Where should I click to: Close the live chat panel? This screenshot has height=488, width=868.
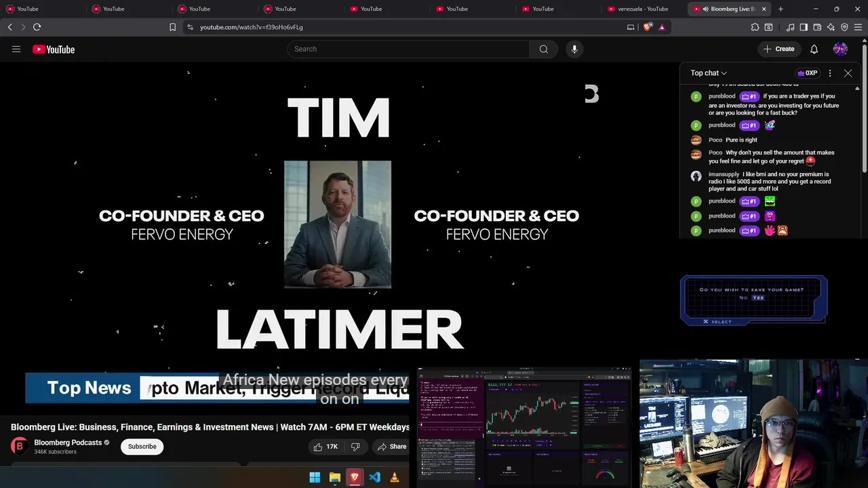tap(848, 73)
